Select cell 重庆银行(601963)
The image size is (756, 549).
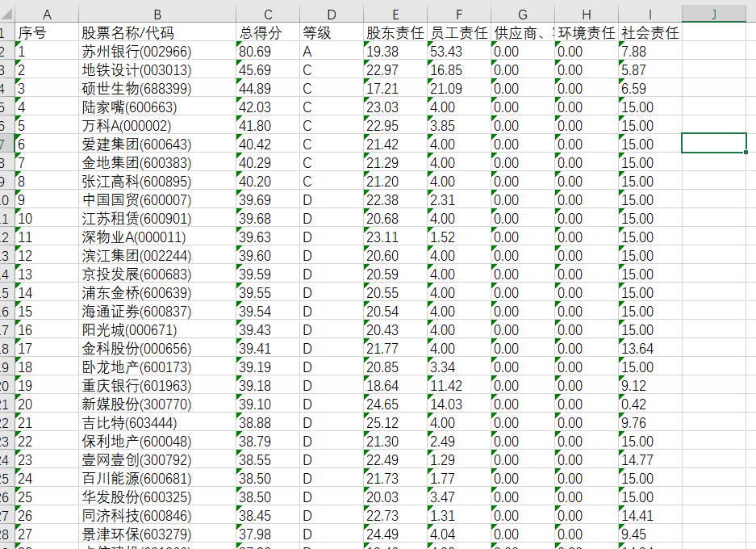(x=157, y=385)
